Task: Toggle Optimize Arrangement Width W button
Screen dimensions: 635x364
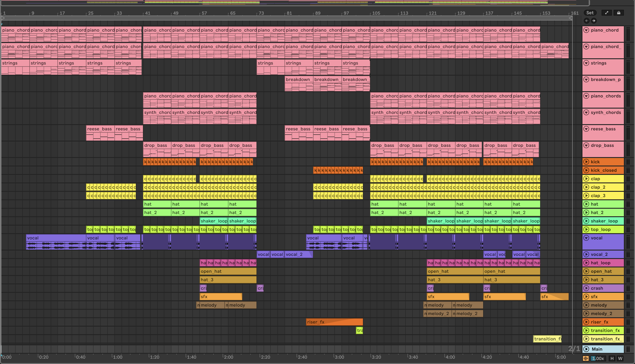Action: 620,358
